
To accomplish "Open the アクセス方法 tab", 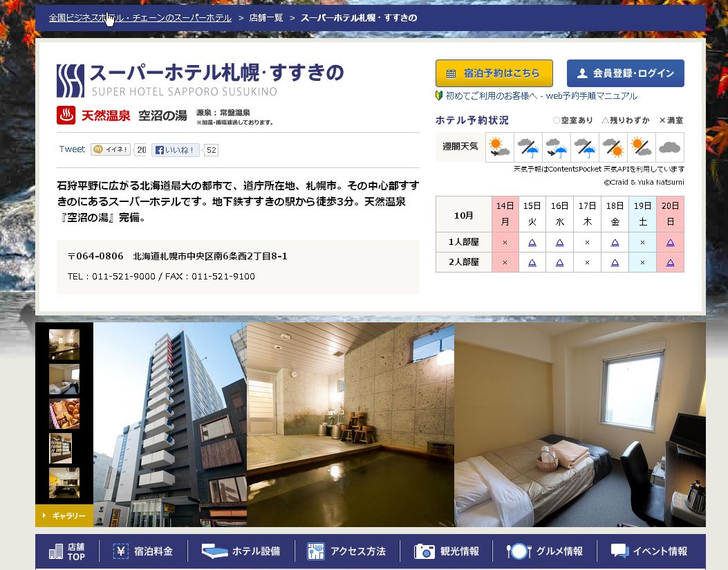I will pos(347,551).
